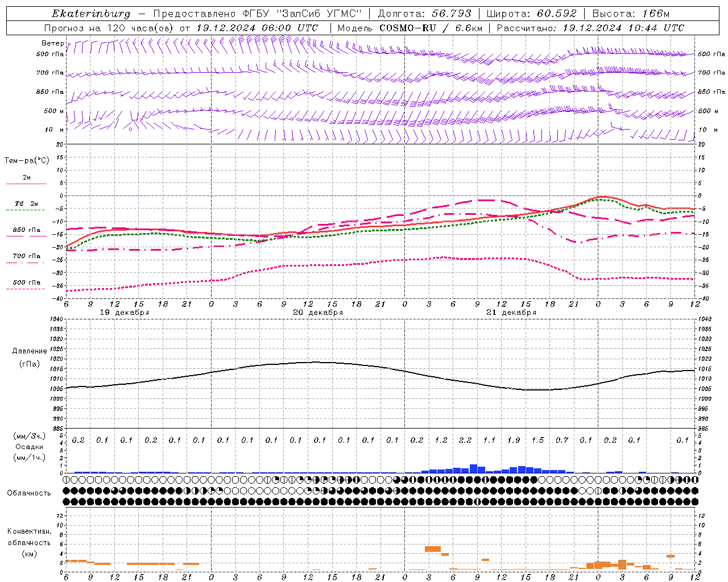Viewport: 728px width, 582px height.
Task: Click the '21 декабря' date label
Action: (x=511, y=313)
